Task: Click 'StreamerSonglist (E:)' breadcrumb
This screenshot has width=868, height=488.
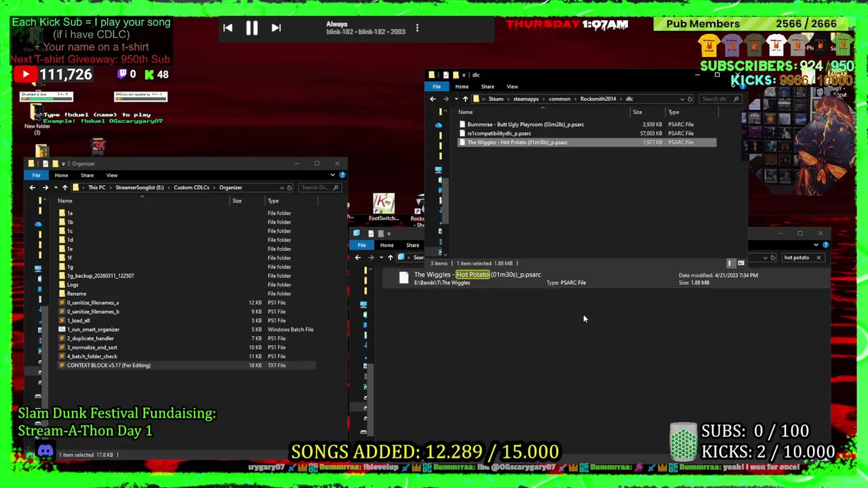Action: pyautogui.click(x=140, y=188)
